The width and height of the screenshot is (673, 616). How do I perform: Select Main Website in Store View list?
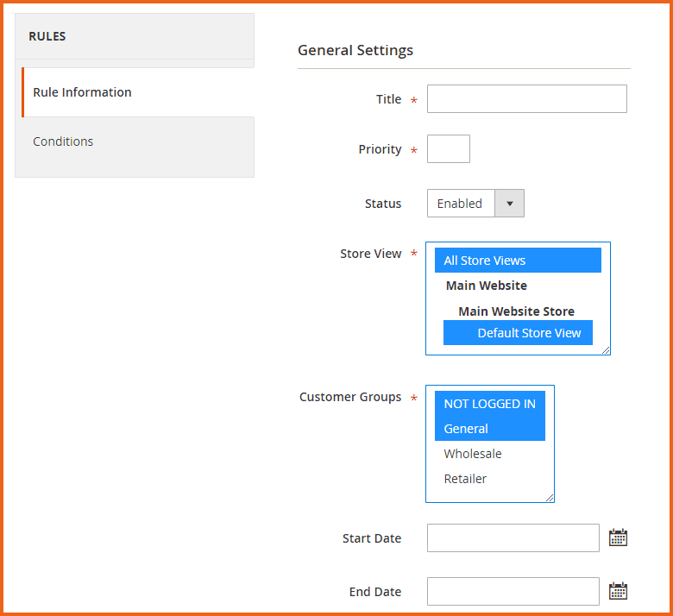coord(487,286)
